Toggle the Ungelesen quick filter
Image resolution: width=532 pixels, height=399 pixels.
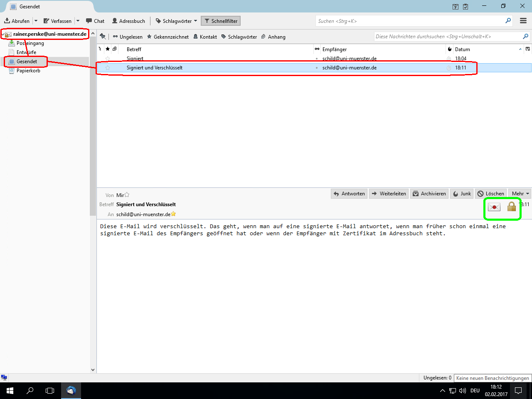pyautogui.click(x=128, y=37)
